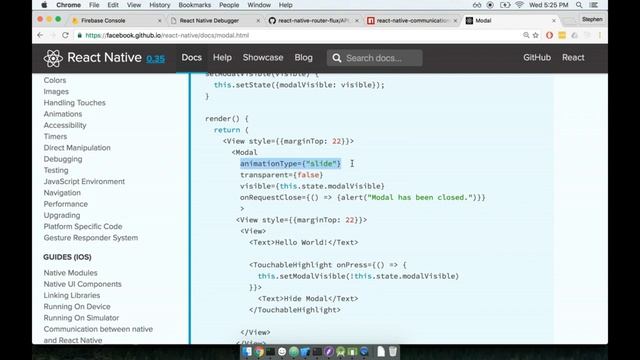Screen dimensions: 640x360
Task: Click the zoom magnifier icon in address bar
Action: tap(526, 36)
